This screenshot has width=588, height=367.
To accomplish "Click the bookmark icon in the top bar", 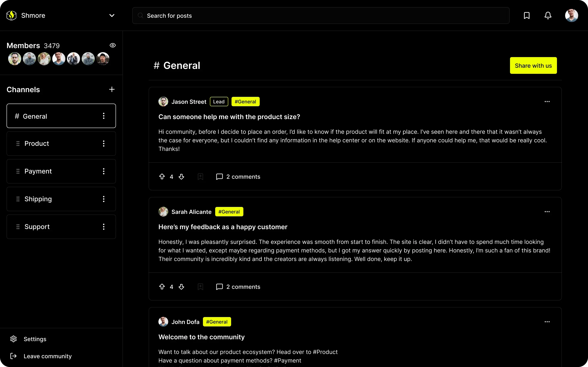I will tap(527, 15).
